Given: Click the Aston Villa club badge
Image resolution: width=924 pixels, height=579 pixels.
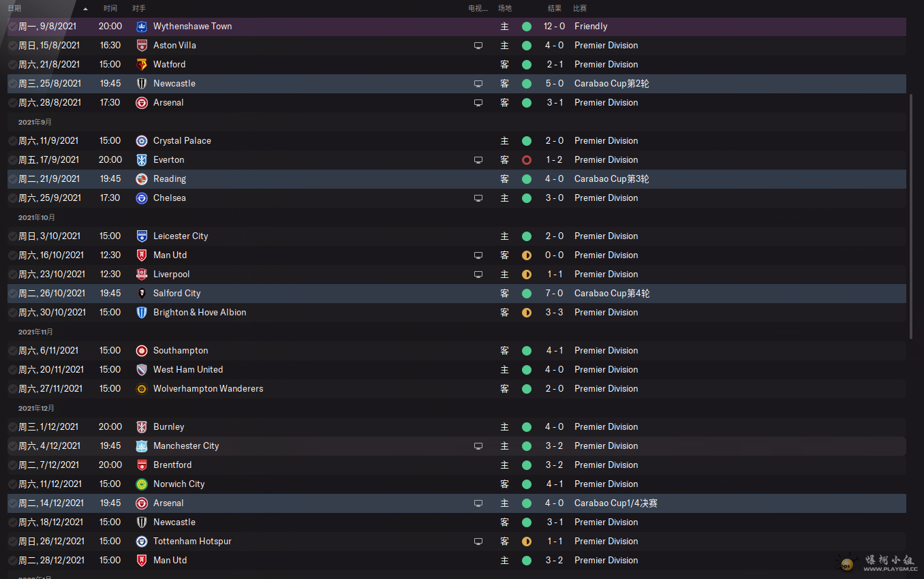Looking at the screenshot, I should pyautogui.click(x=142, y=46).
